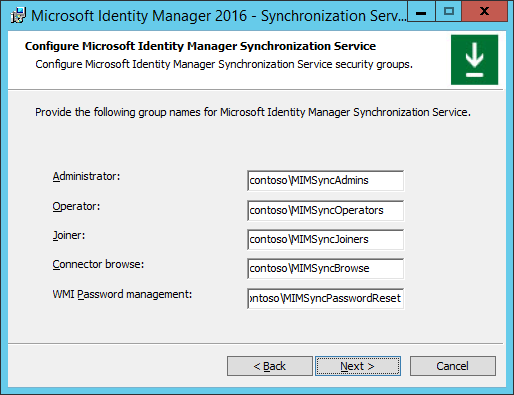The image size is (514, 395).
Task: Click the 'Provide the following group names' instruction text
Action: click(253, 112)
